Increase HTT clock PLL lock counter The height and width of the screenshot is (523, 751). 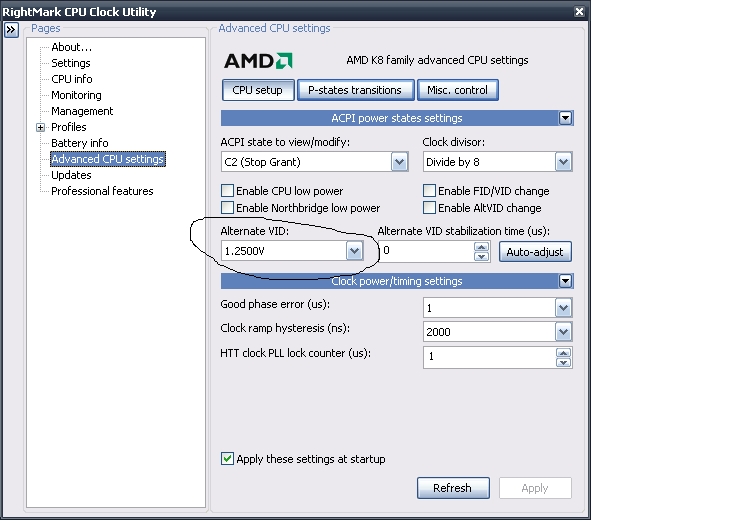click(563, 353)
